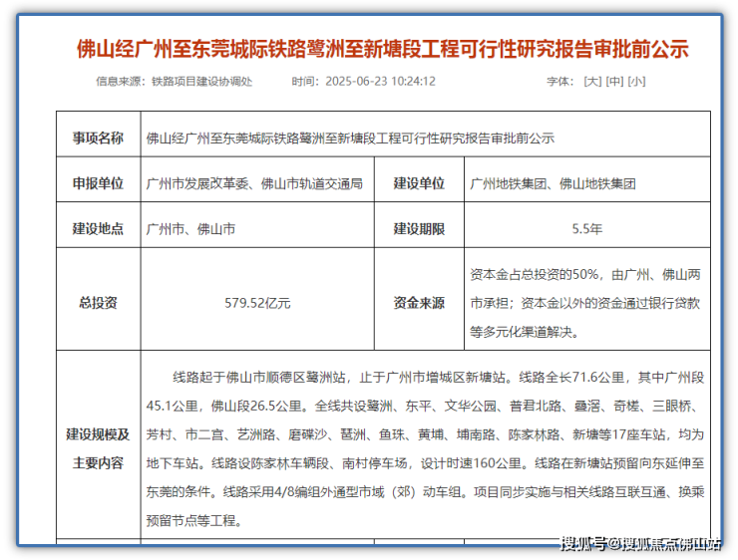
Task: Set font size to medium [中]
Action: [x=614, y=82]
